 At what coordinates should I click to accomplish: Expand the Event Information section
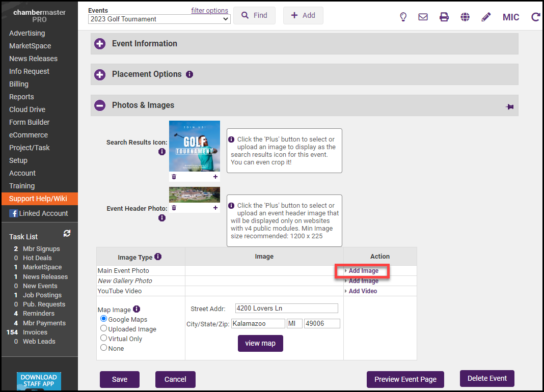(x=100, y=44)
